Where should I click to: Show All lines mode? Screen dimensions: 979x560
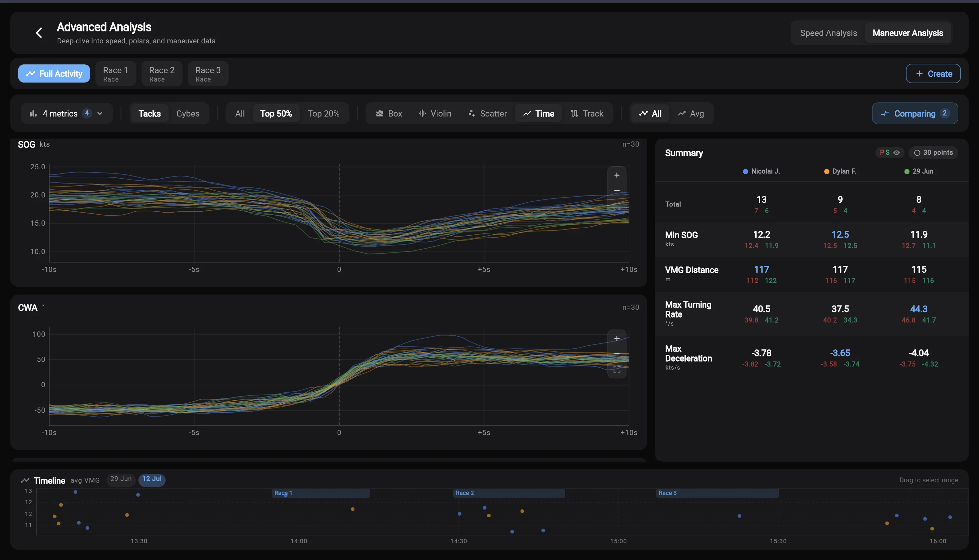tap(650, 114)
